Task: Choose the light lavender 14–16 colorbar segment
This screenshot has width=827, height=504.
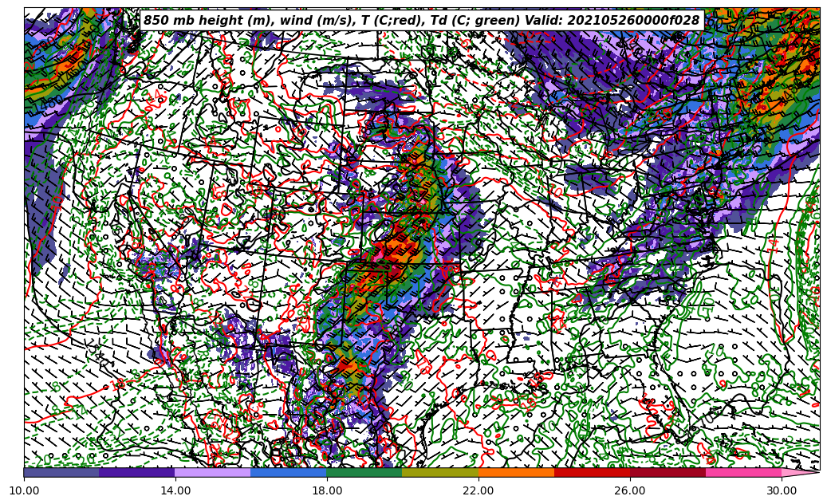Action: tap(213, 472)
